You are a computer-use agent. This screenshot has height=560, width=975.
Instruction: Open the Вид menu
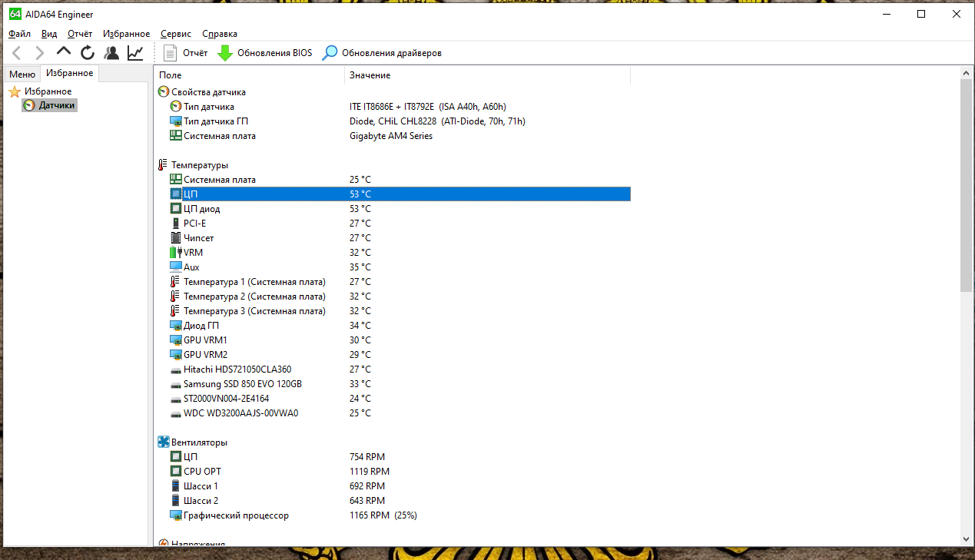(x=49, y=34)
